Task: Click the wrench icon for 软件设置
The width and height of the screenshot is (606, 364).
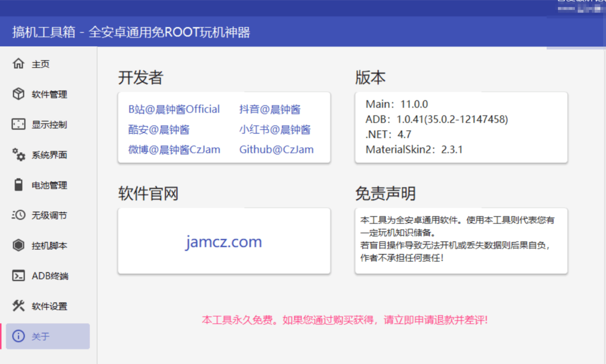Action: pyautogui.click(x=18, y=305)
